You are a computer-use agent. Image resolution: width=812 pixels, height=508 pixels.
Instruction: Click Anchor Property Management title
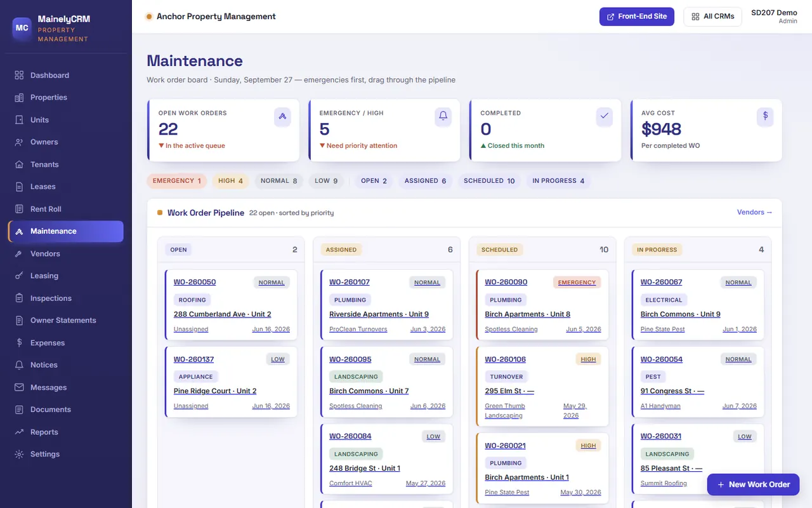[x=216, y=17]
